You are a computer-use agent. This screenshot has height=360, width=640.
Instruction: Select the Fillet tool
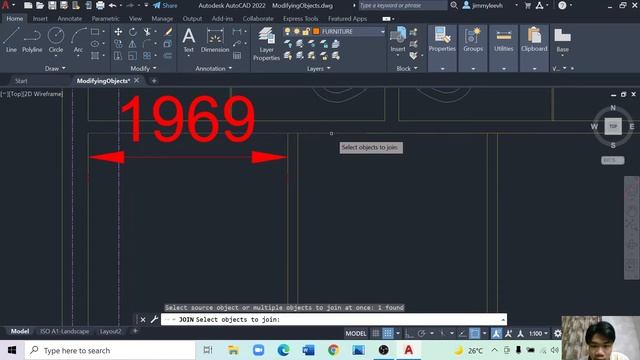coord(147,44)
